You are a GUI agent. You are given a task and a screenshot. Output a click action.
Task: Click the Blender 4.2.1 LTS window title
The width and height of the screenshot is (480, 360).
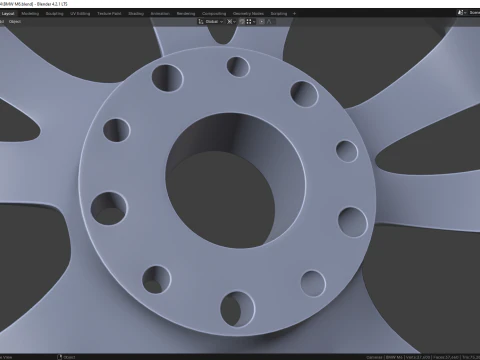point(52,4)
